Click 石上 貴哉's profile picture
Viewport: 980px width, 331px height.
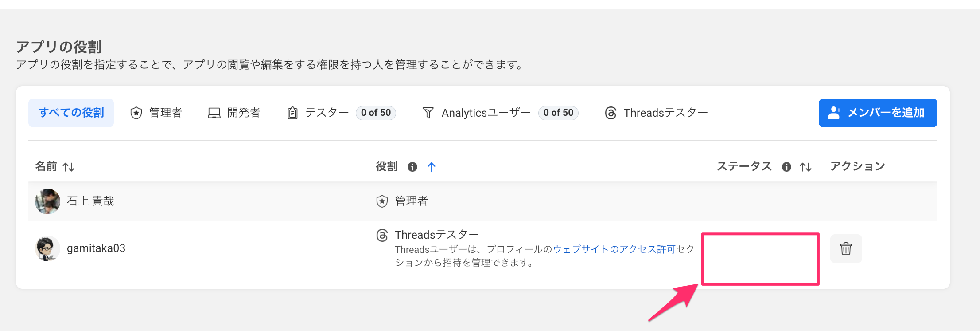[x=47, y=201]
